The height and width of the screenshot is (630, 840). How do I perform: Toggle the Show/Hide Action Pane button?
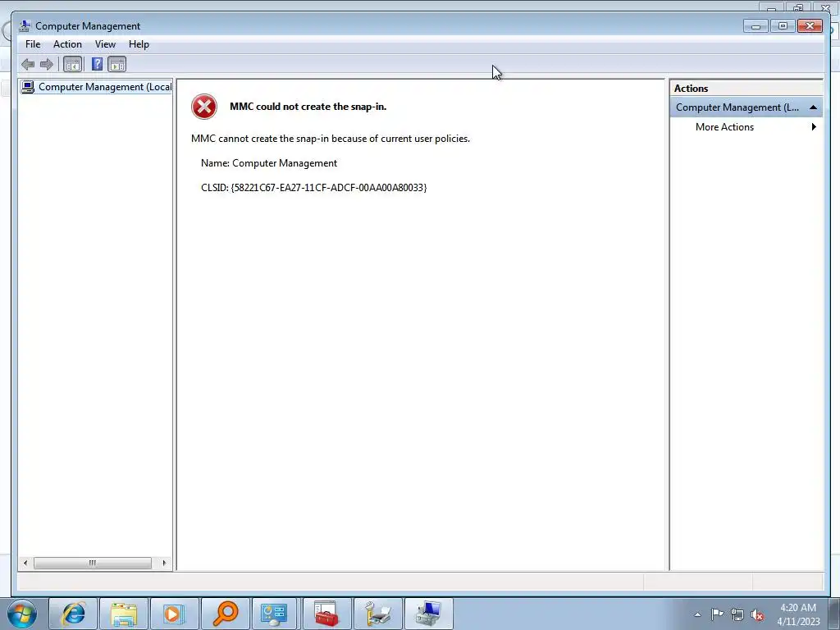116,65
